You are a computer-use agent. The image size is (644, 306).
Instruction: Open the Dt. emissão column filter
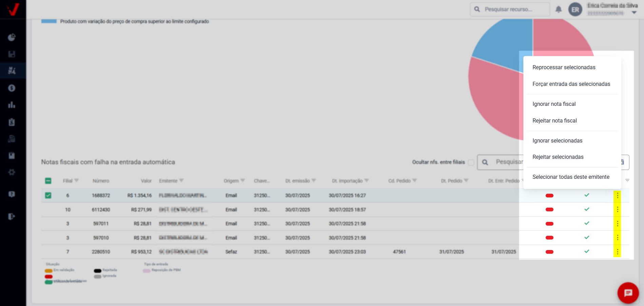coord(314,180)
